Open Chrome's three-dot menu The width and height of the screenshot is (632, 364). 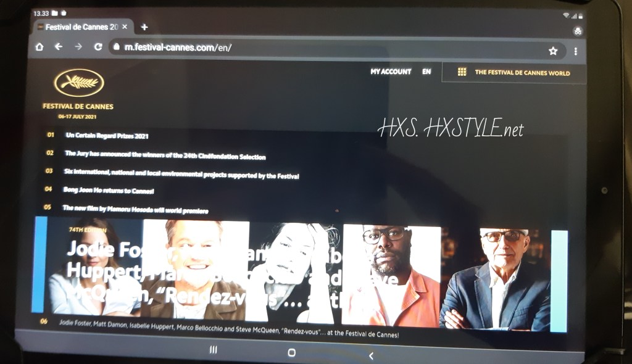[x=575, y=51]
